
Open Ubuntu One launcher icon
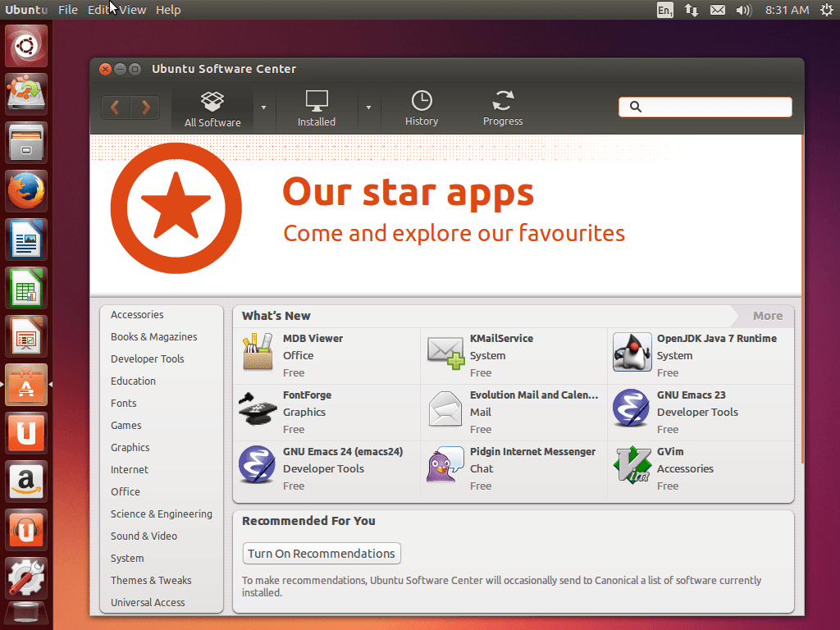tap(26, 433)
